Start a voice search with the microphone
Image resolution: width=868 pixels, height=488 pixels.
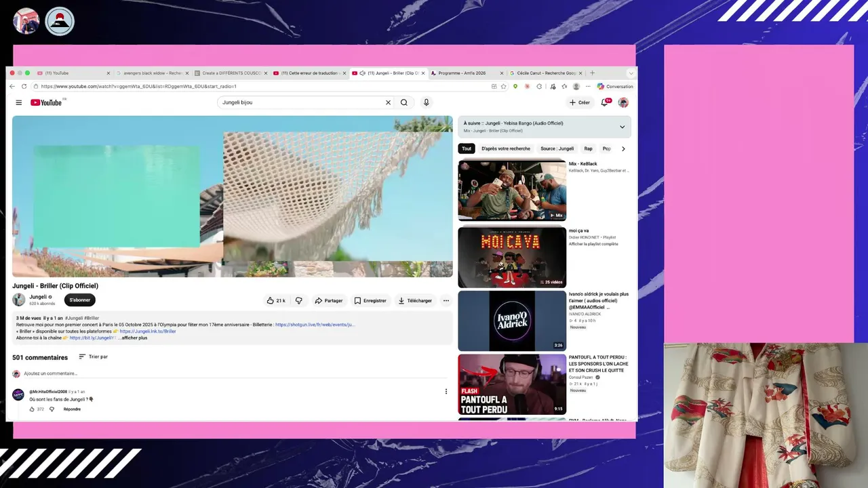426,102
